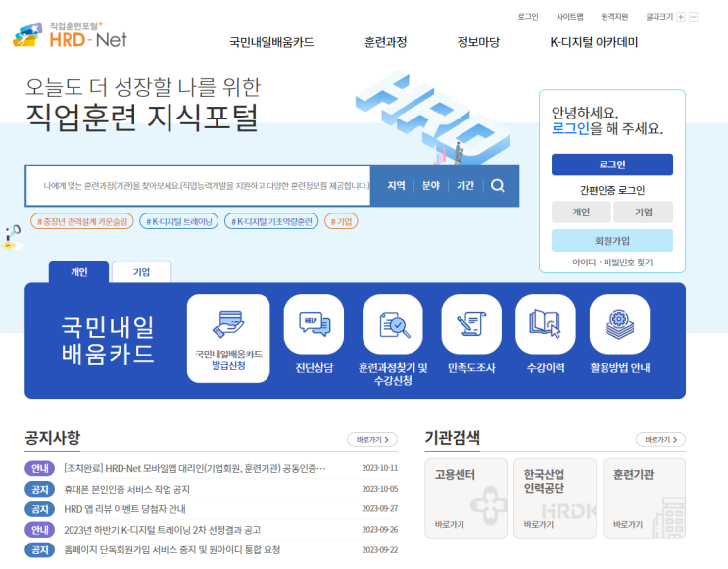Open the 분야 search filter
728x569 pixels.
click(x=431, y=186)
